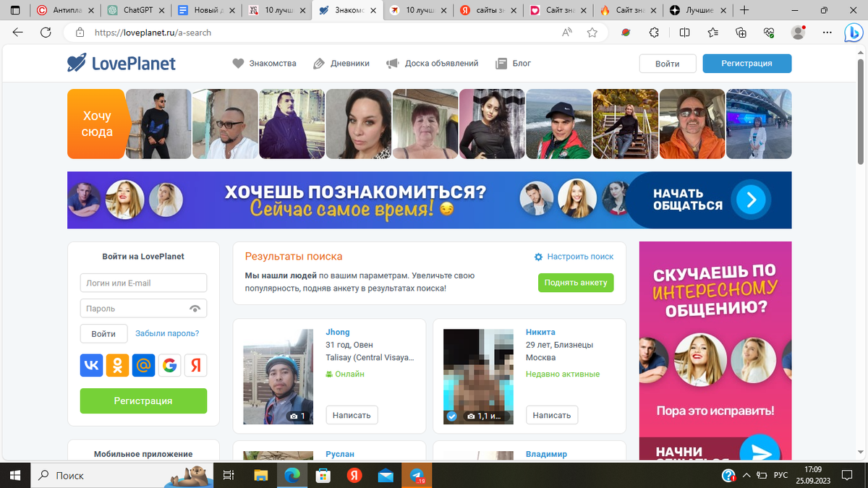Switch keyboard language РУС in tray

(780, 475)
